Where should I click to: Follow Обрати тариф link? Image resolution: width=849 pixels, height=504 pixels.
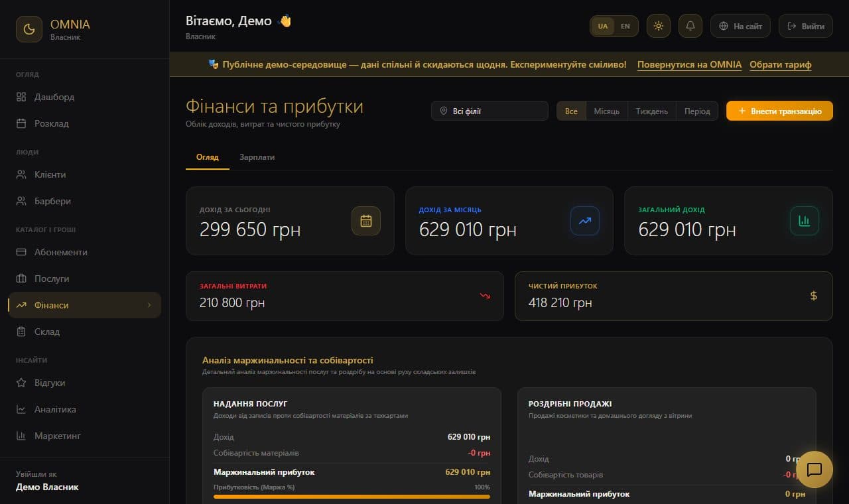click(781, 65)
